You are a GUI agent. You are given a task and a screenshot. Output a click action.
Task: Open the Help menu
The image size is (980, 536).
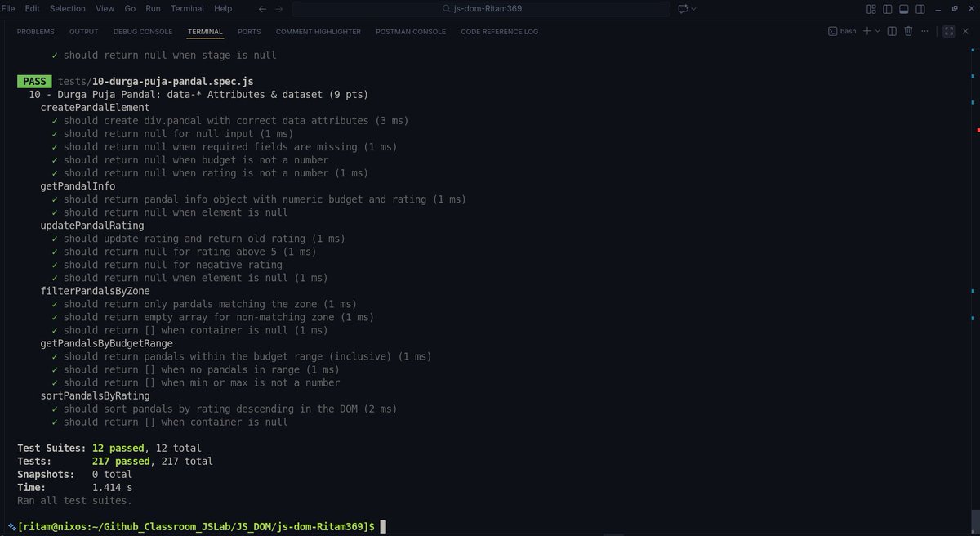click(x=223, y=8)
